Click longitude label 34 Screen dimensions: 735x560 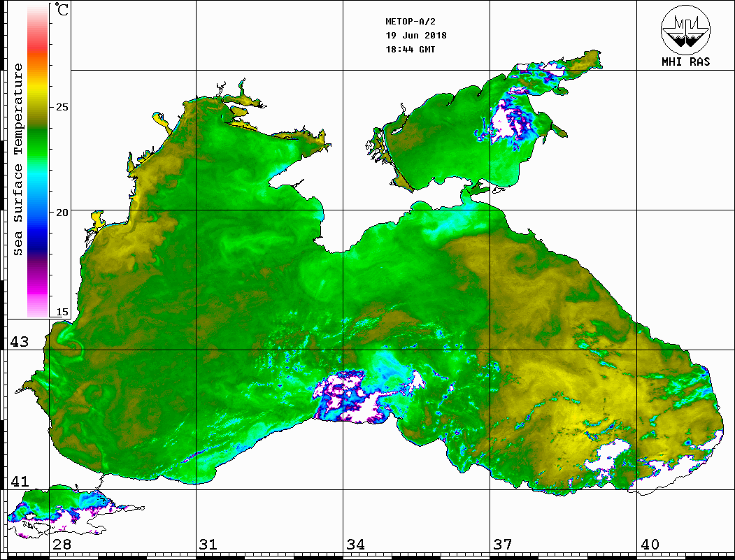click(355, 545)
